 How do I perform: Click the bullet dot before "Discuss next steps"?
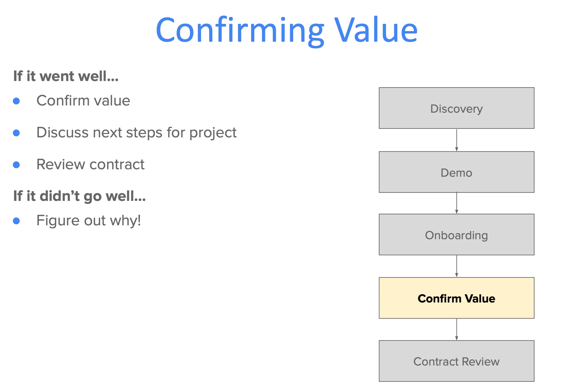(x=16, y=133)
